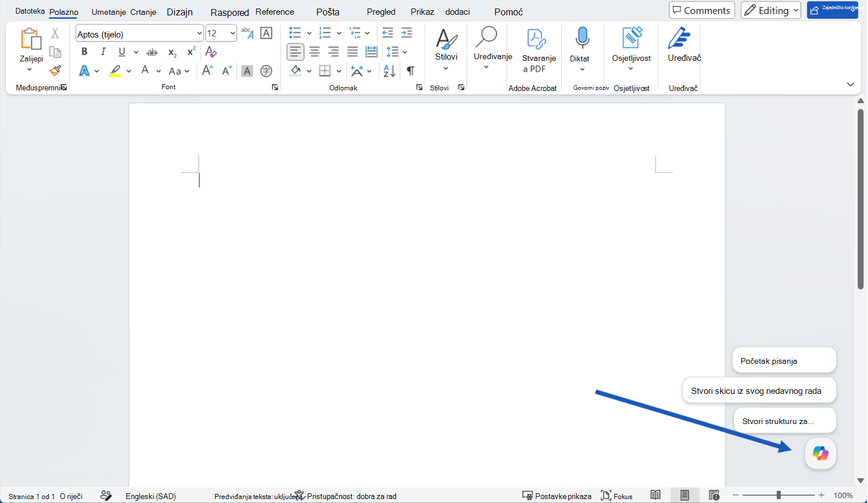The width and height of the screenshot is (868, 503).
Task: Open the font size 12 dropdown
Action: (233, 34)
